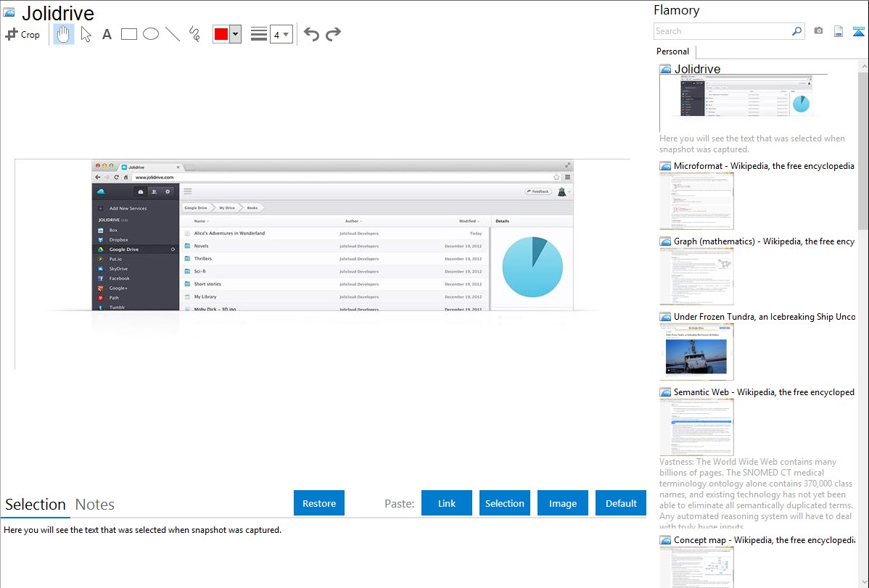Open Graph (mathematics) snapshot thumbnail

(x=696, y=276)
